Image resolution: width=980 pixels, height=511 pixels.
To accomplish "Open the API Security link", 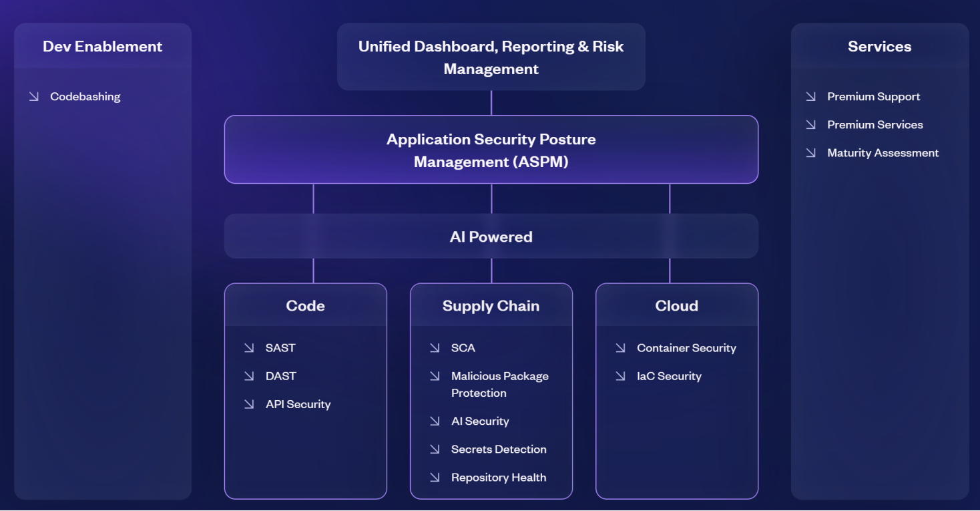I will (298, 404).
